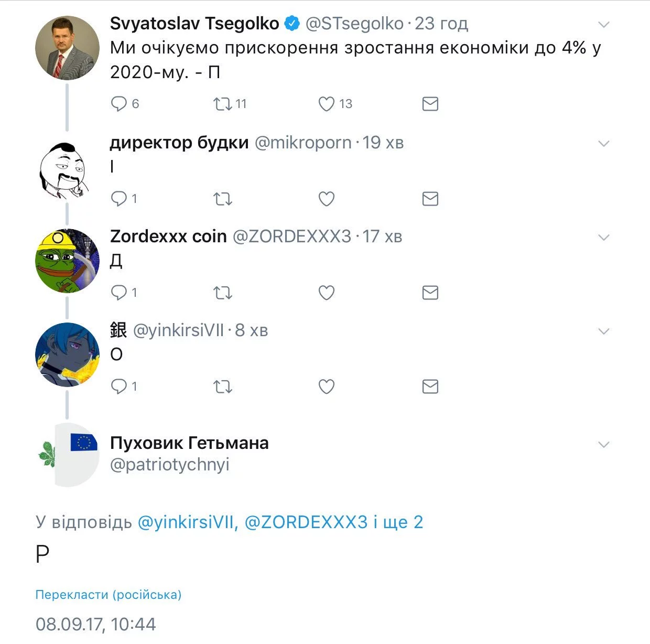The image size is (650, 644).
Task: Send Tsegolko's tweet via direct message
Action: pyautogui.click(x=430, y=104)
